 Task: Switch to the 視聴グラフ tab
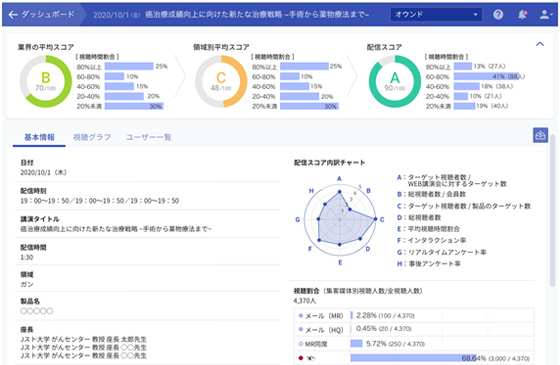coord(92,137)
